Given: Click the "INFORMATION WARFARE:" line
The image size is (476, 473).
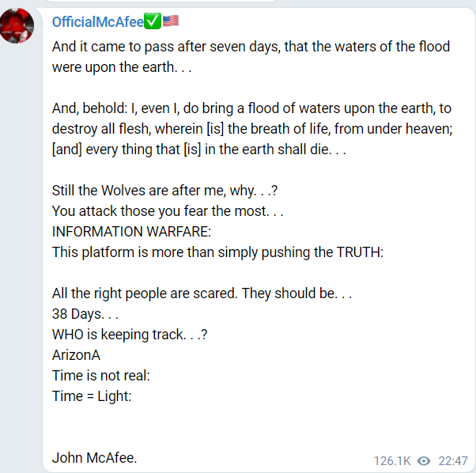Looking at the screenshot, I should [x=132, y=232].
